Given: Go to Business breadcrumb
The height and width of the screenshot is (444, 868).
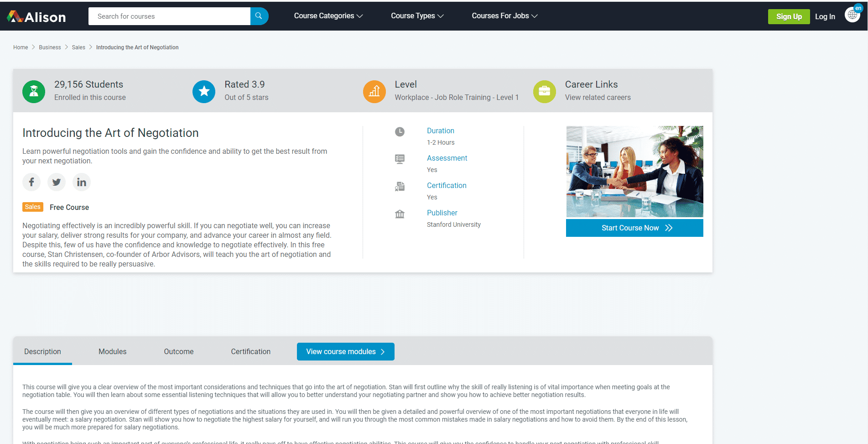Looking at the screenshot, I should 50,47.
